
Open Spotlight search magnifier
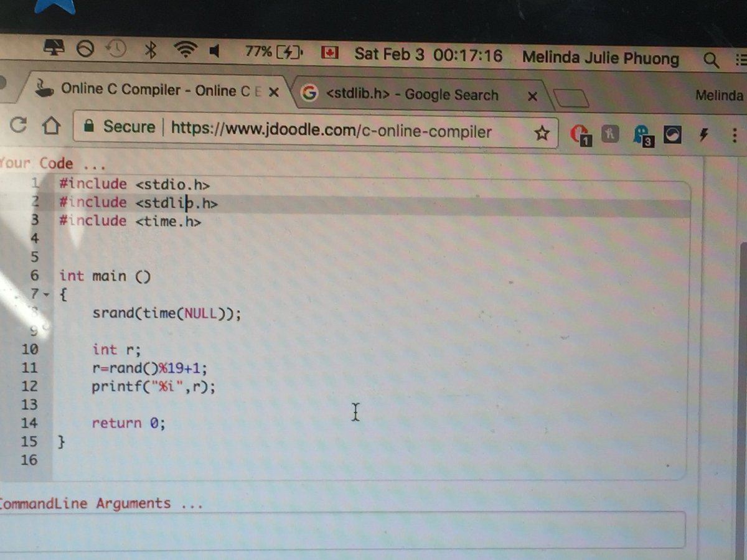pos(710,60)
